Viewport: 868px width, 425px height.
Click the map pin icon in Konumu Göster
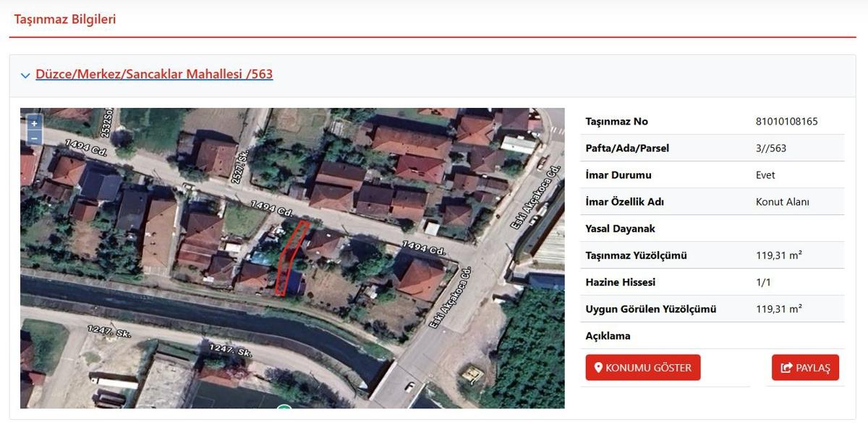[x=598, y=368]
